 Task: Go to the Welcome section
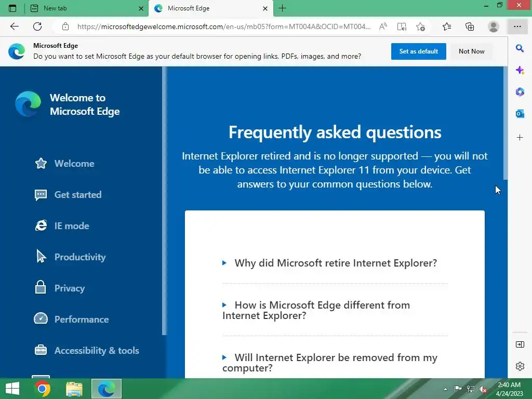point(64,164)
